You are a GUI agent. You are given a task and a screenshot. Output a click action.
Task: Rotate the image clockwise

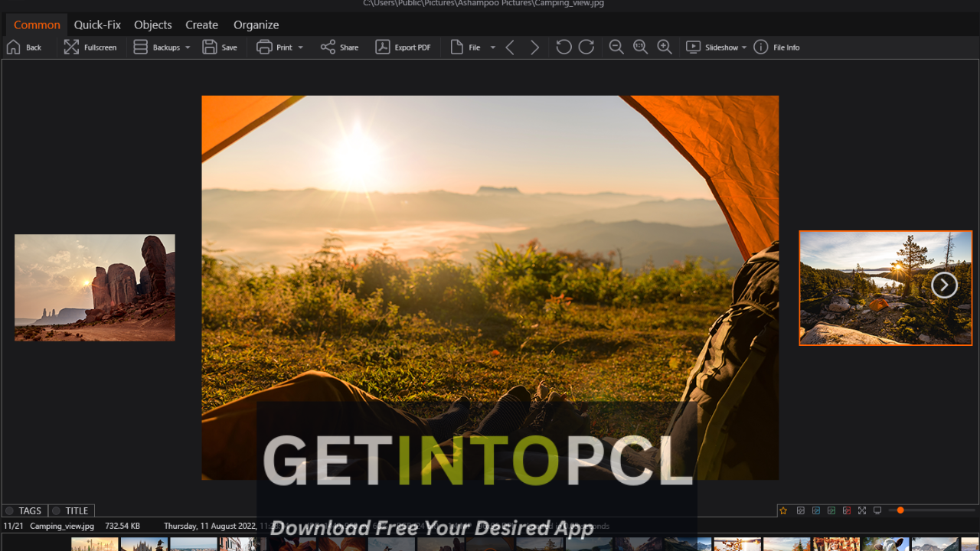coord(586,47)
